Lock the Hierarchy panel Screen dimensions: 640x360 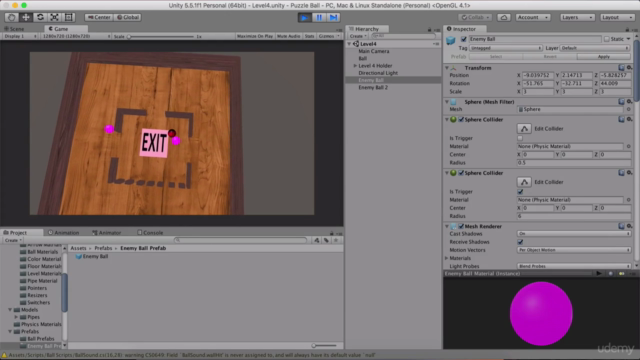tap(429, 29)
